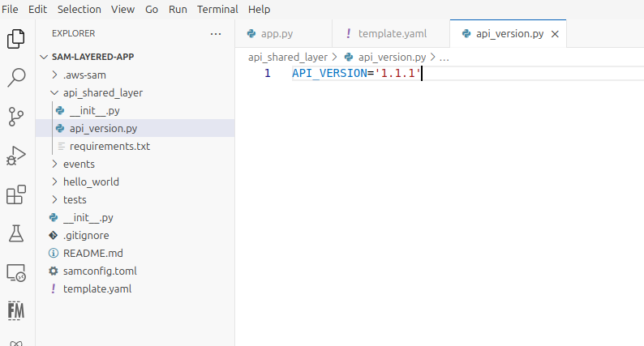This screenshot has width=644, height=346.
Task: Expand the .aws-sam folder
Action: (x=135, y=75)
